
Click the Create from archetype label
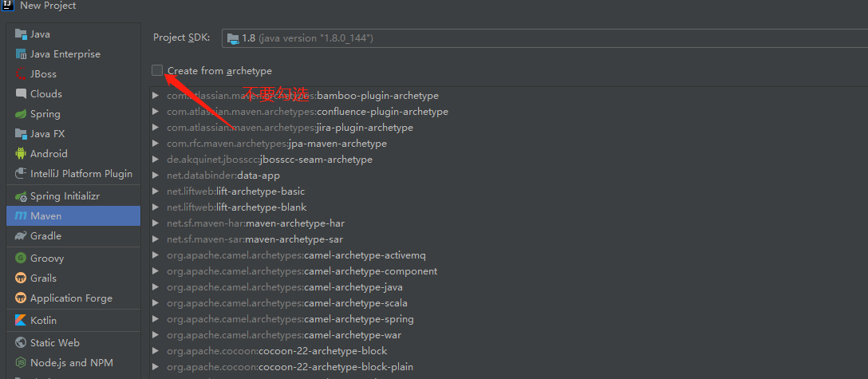[219, 71]
